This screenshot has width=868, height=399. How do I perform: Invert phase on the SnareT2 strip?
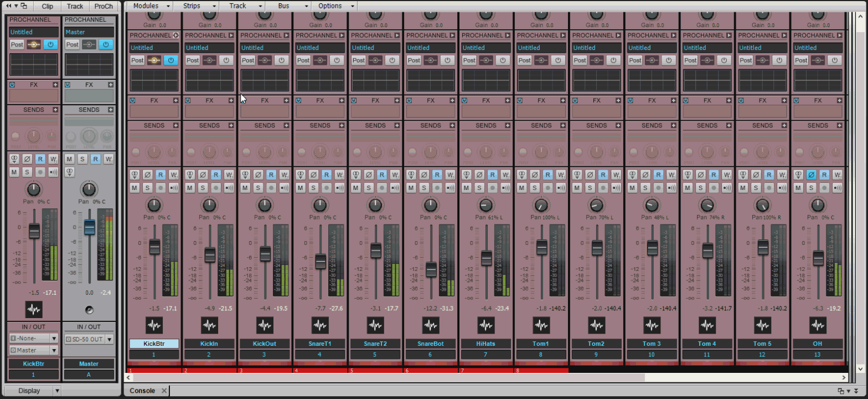[369, 175]
